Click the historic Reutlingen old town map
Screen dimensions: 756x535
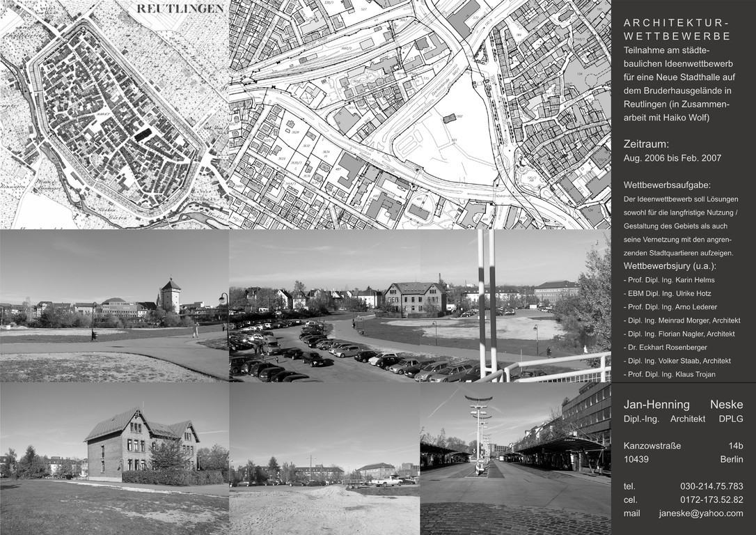coord(114,115)
